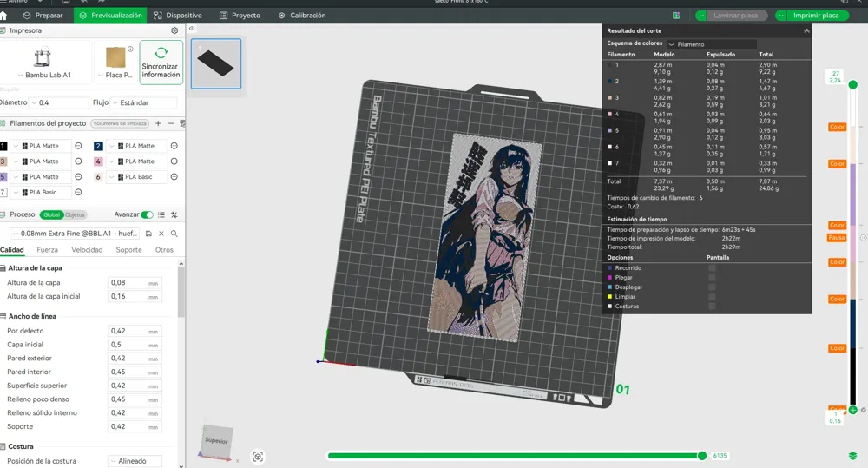Switch process scope to Objetos
The height and width of the screenshot is (468, 868).
75,214
